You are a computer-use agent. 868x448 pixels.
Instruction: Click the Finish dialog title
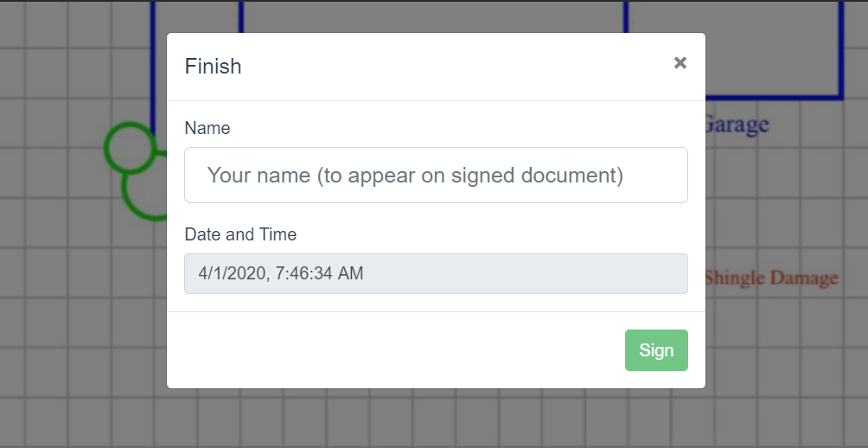click(214, 67)
